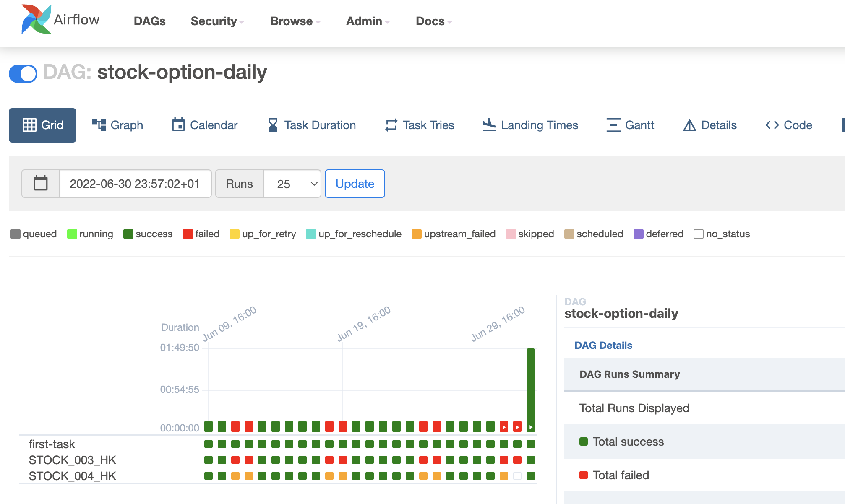
Task: Open the Graph view icon
Action: [x=99, y=125]
